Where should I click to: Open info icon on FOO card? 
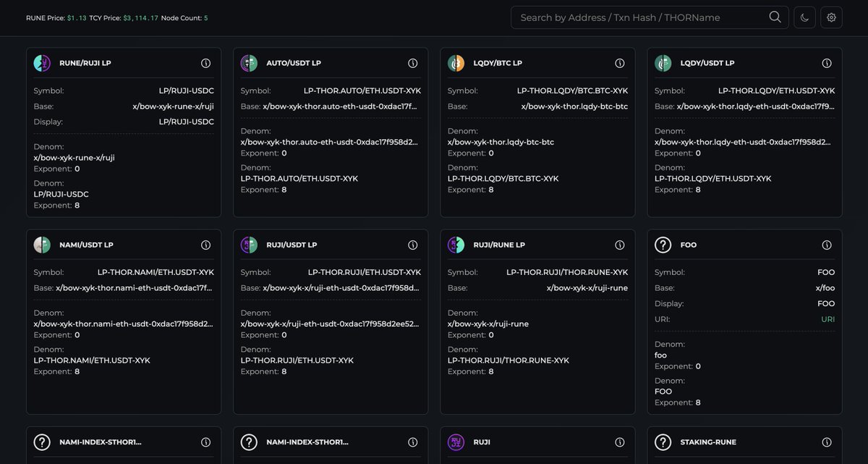point(827,245)
